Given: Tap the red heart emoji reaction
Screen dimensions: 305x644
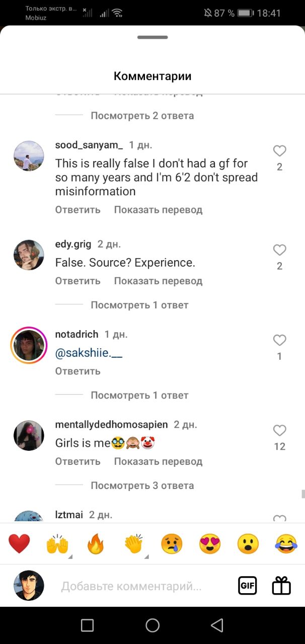Looking at the screenshot, I should (19, 544).
